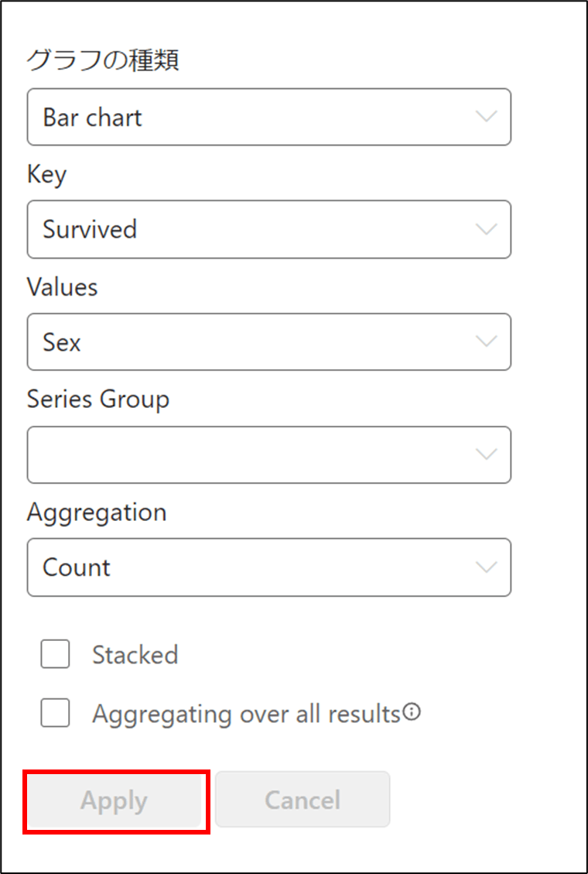Click the info icon beside Aggregating over all results
This screenshot has height=874, width=588.
pyautogui.click(x=412, y=712)
